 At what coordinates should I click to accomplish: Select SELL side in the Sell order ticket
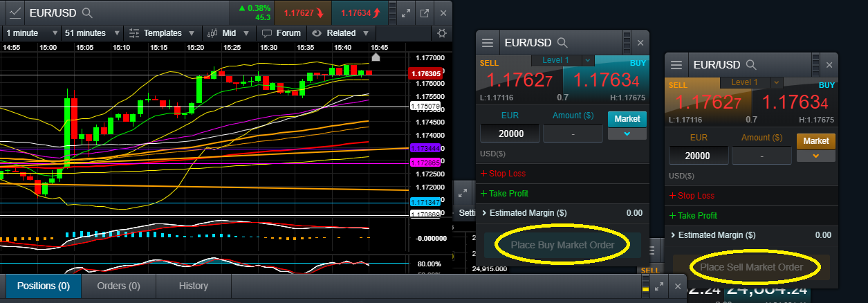coord(708,101)
